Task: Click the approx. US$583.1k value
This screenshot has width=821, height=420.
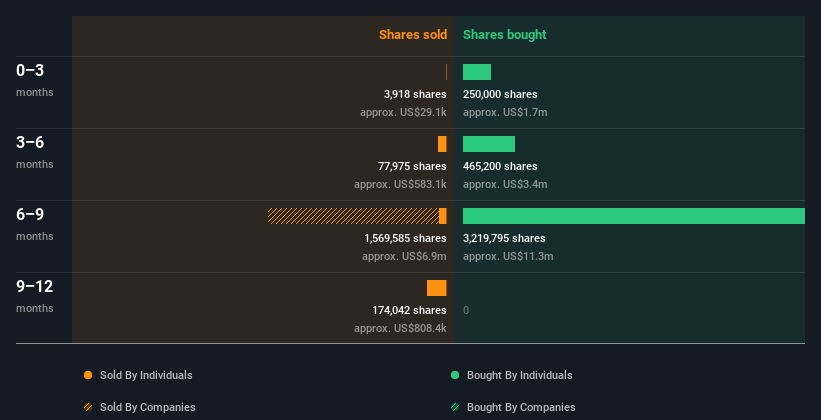Action: point(400,184)
